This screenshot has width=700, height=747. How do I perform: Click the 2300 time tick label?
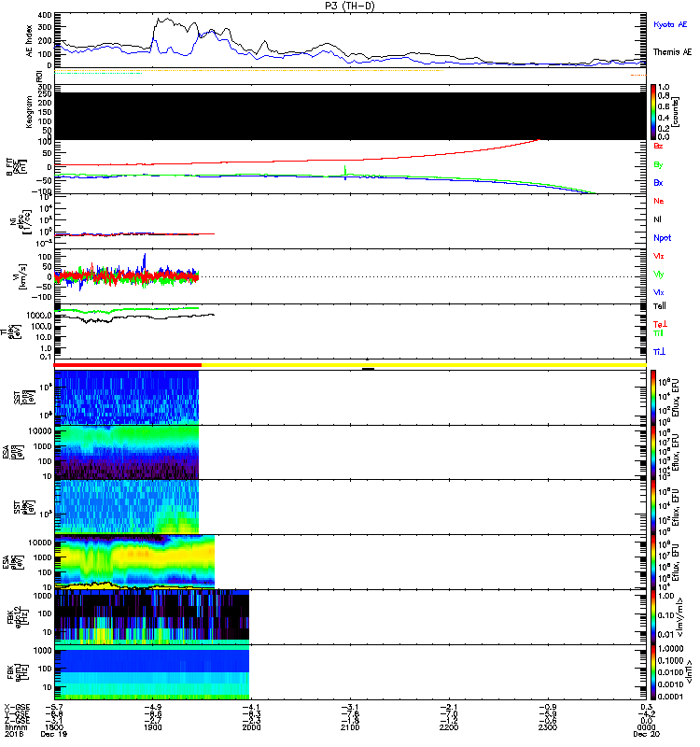click(548, 727)
